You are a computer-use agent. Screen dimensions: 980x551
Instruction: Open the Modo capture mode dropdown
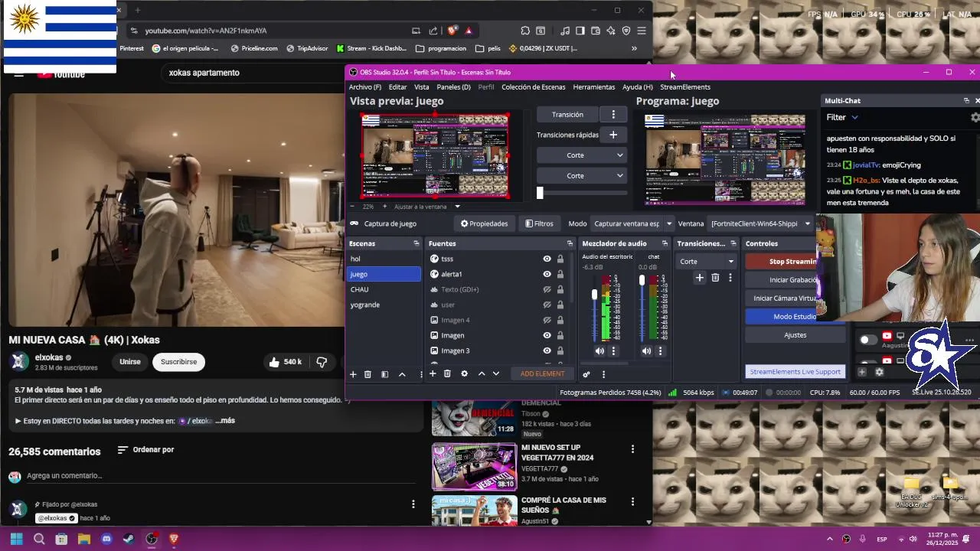632,223
